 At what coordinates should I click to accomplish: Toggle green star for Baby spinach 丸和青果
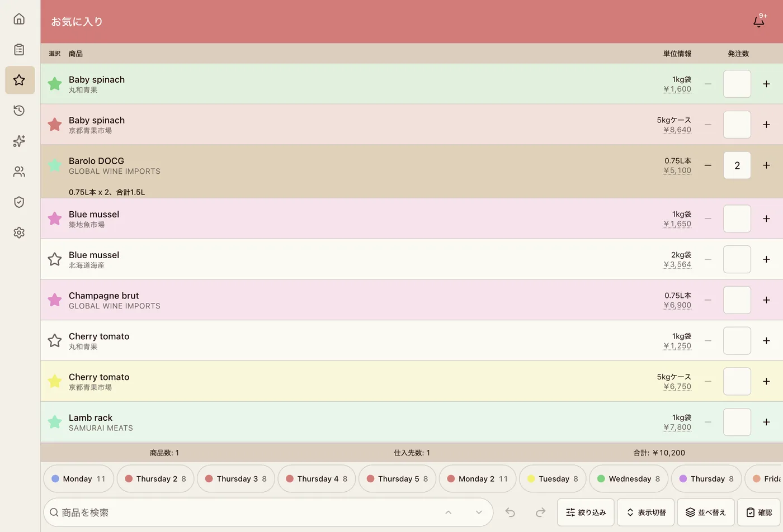55,84
